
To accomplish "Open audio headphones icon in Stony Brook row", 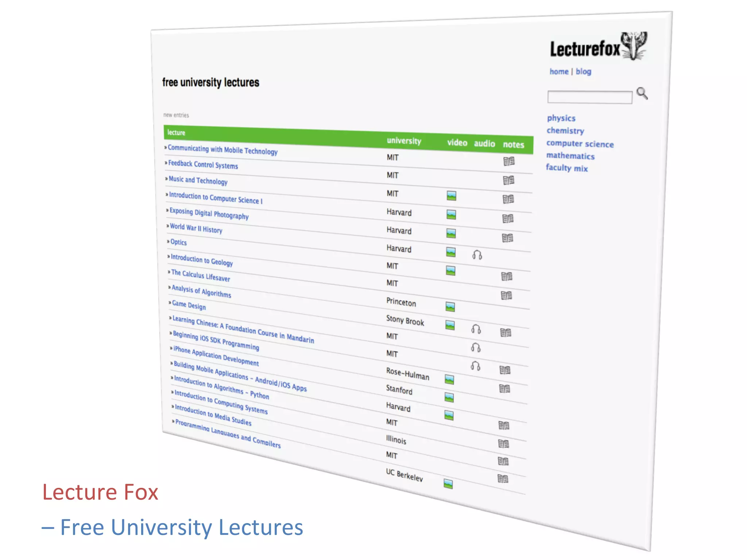I will point(476,329).
